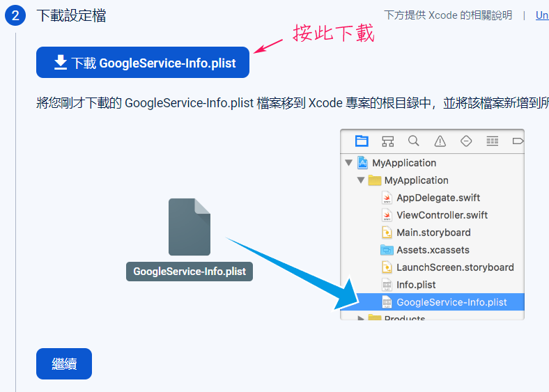The width and height of the screenshot is (549, 392).
Task: Click the plist icon beside GoogleService-Info.plist row
Action: pos(387,302)
